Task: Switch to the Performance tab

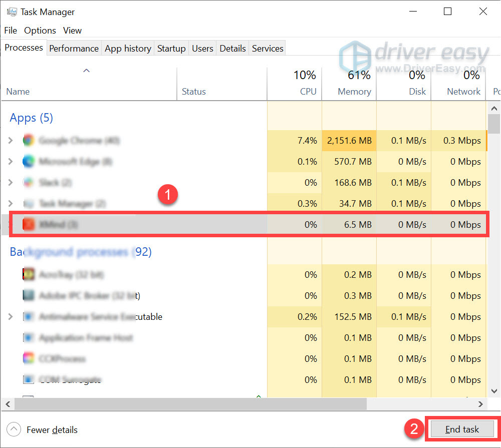Action: point(74,48)
